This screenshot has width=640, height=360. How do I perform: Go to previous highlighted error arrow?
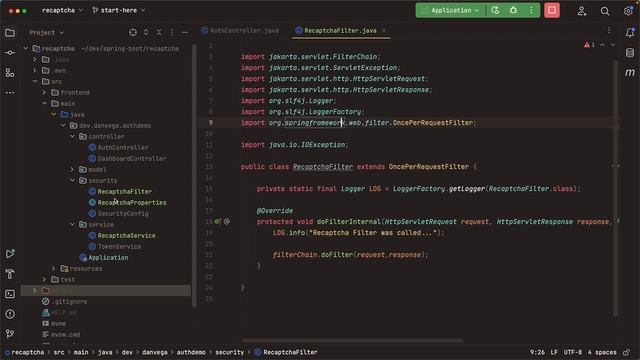(x=602, y=45)
